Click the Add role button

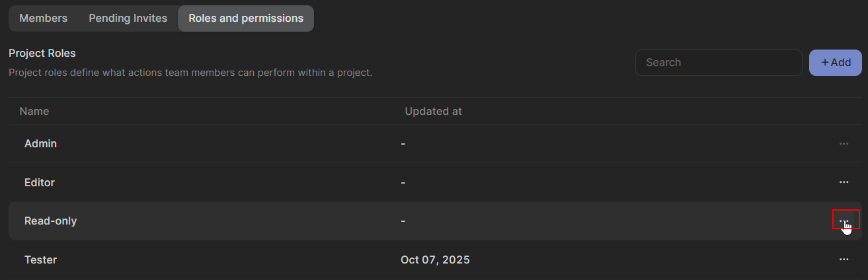click(x=836, y=63)
